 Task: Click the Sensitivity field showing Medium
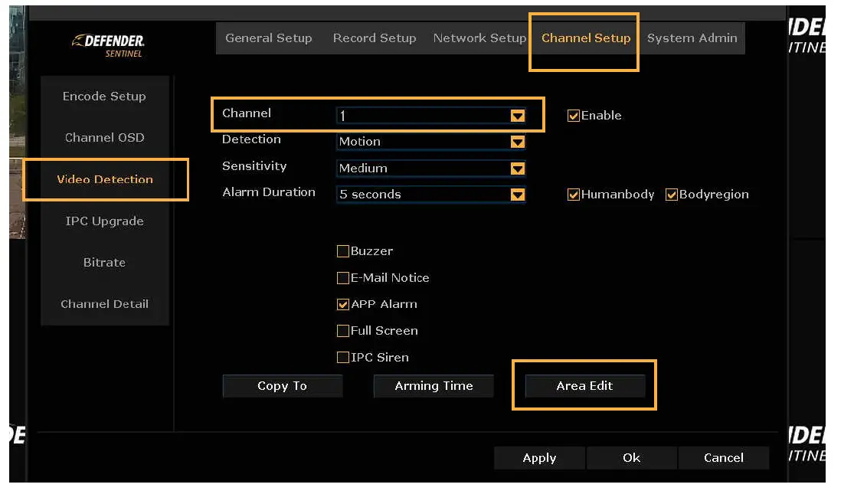click(x=430, y=169)
